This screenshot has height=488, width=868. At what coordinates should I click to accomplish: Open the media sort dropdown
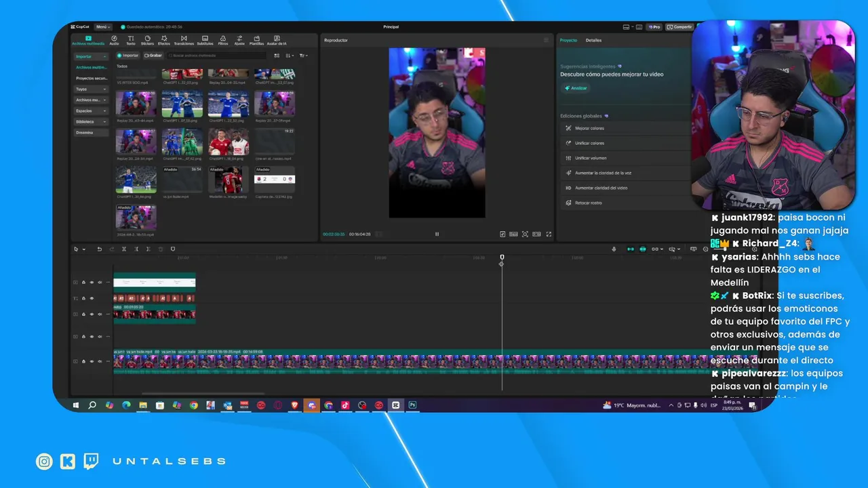(290, 56)
